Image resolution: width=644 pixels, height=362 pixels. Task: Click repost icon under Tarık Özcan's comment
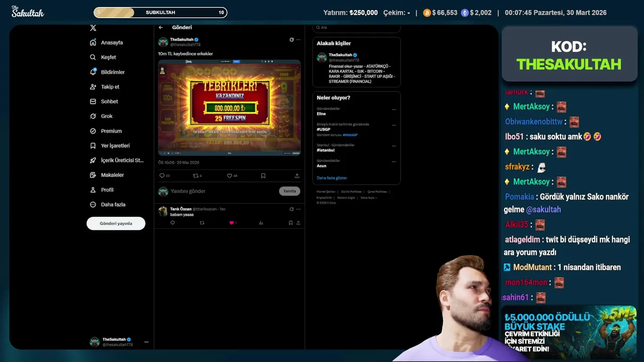click(202, 223)
